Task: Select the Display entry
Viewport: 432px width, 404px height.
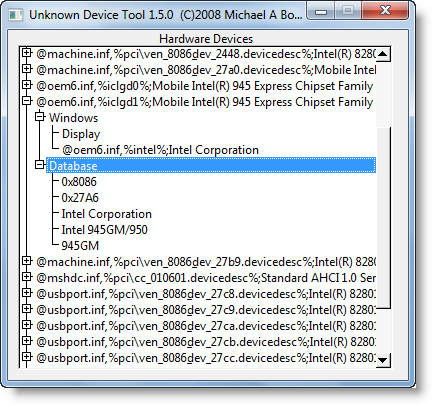Action: coord(81,134)
